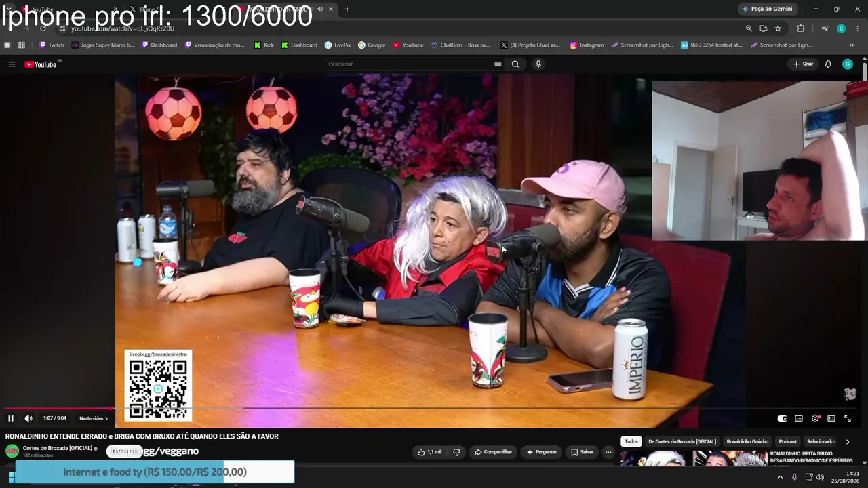Click 'Peça ao Gemini' button
Image resolution: width=868 pixels, height=488 pixels.
click(767, 9)
